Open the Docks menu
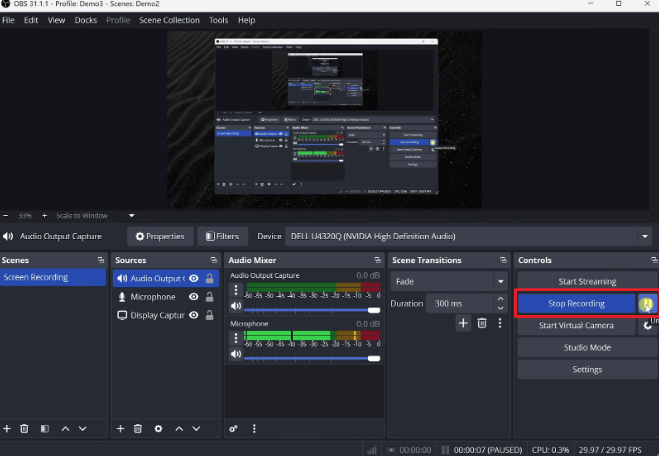The height and width of the screenshot is (456, 659). 86,20
